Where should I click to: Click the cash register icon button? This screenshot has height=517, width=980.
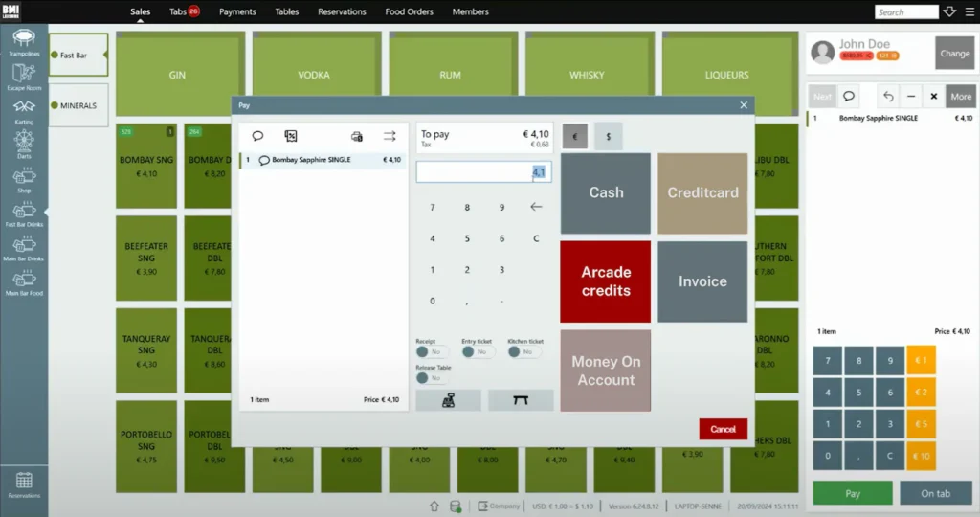pos(448,400)
